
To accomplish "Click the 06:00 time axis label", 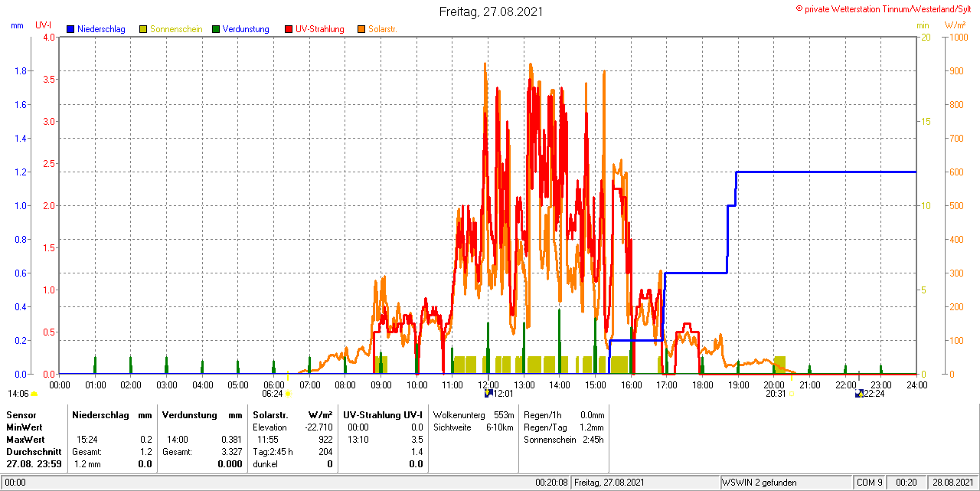I will (x=274, y=385).
